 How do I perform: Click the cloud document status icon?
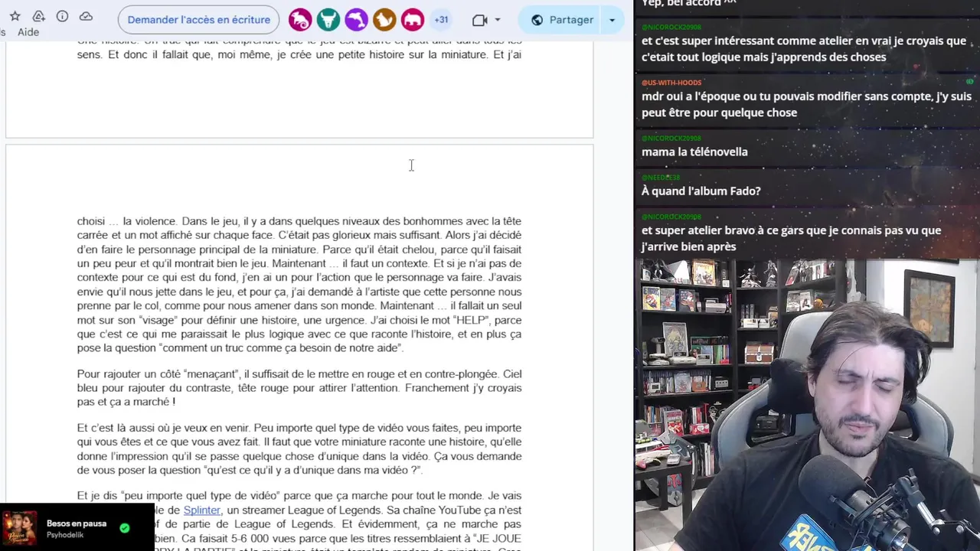86,16
